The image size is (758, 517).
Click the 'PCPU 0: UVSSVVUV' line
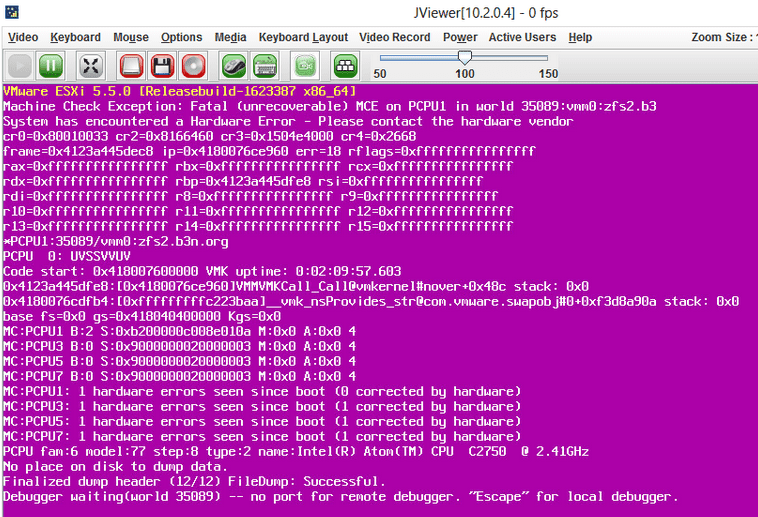click(67, 256)
